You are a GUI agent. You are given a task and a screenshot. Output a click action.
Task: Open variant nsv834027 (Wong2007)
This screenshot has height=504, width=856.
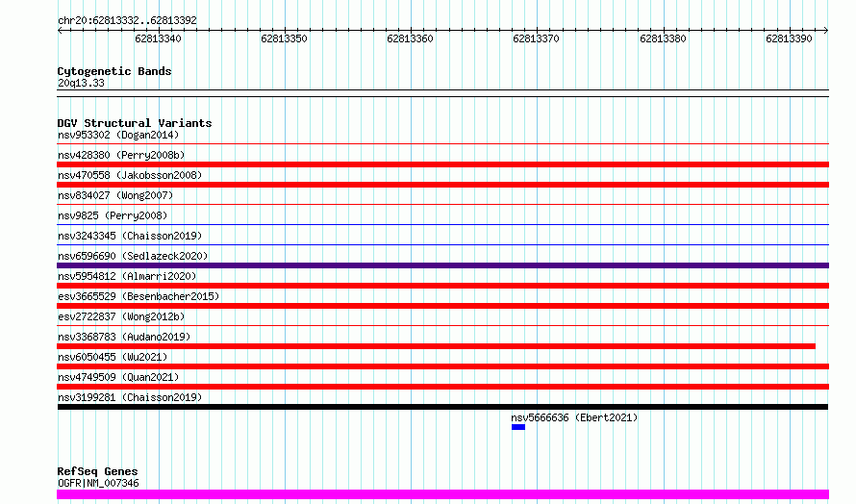pos(115,195)
